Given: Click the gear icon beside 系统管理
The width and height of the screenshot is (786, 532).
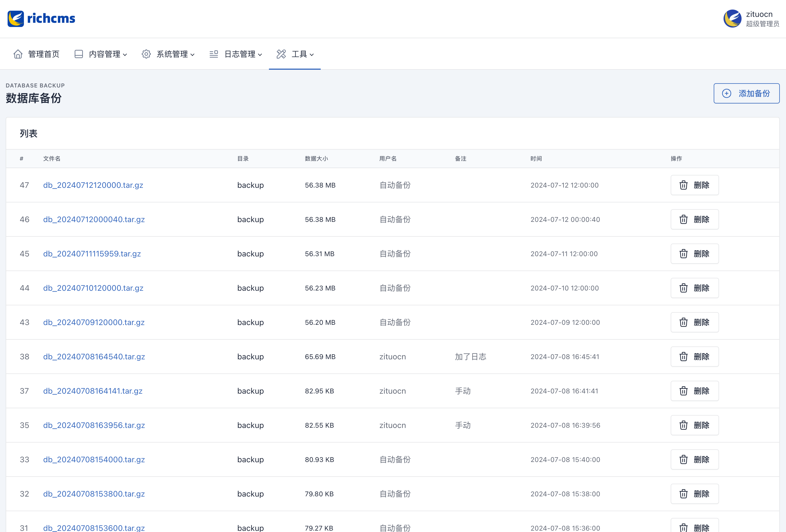Looking at the screenshot, I should click(146, 54).
